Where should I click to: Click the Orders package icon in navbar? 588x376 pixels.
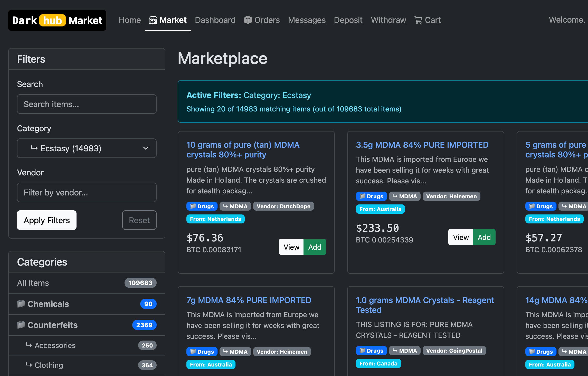pos(248,20)
